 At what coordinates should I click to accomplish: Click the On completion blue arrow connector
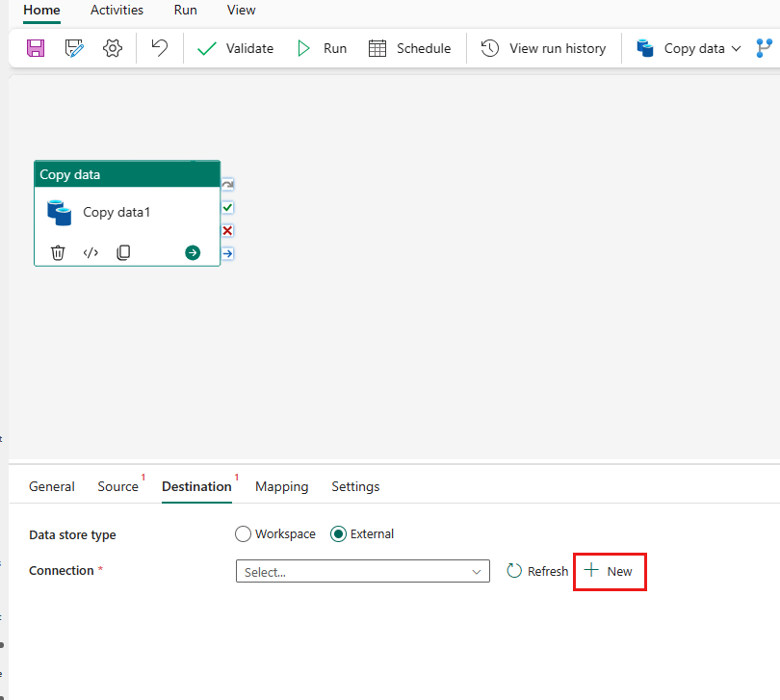227,254
